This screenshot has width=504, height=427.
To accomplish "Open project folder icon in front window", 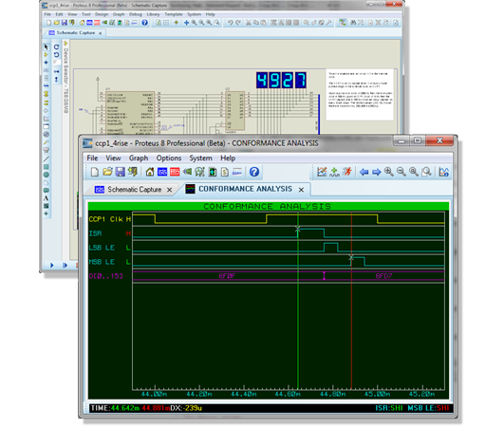I will [x=107, y=172].
